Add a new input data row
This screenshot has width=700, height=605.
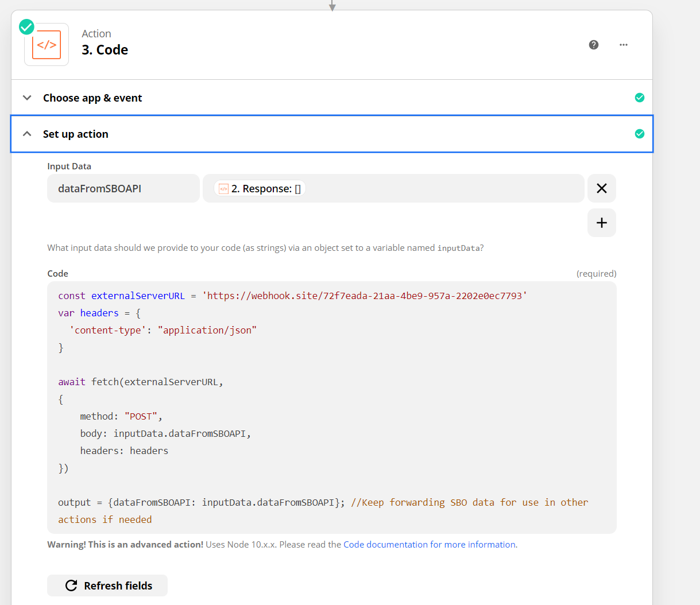pyautogui.click(x=602, y=223)
